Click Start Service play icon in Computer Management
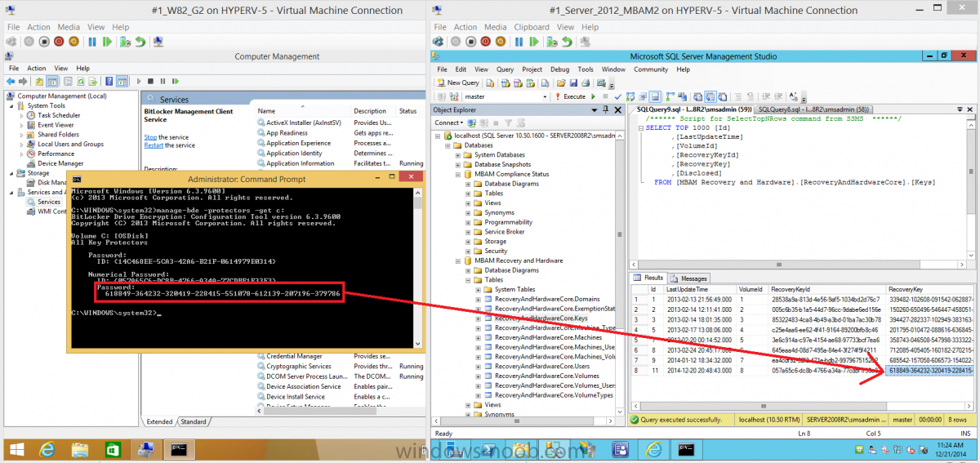Screen dimensions: 980x463 point(139,81)
